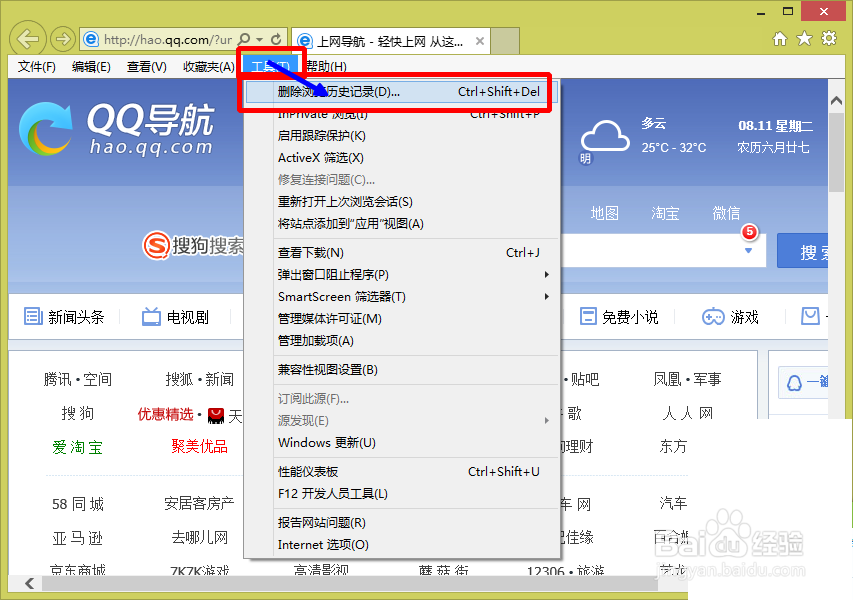Click the browser Back arrow button
853x600 pixels.
[28, 39]
